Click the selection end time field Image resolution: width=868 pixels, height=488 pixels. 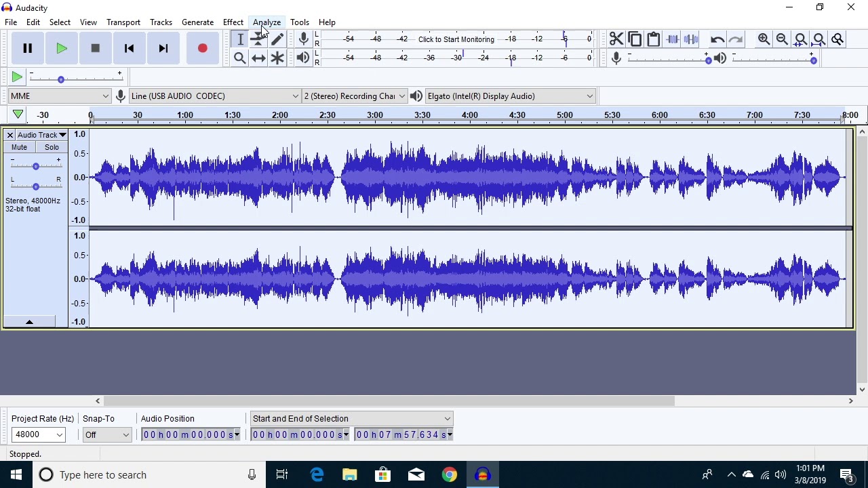pos(403,434)
